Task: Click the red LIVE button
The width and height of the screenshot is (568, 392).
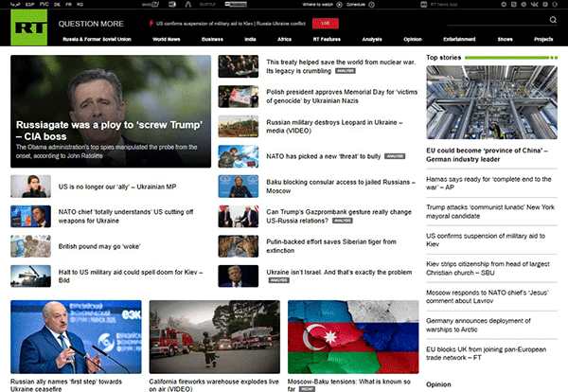Action: [x=326, y=23]
